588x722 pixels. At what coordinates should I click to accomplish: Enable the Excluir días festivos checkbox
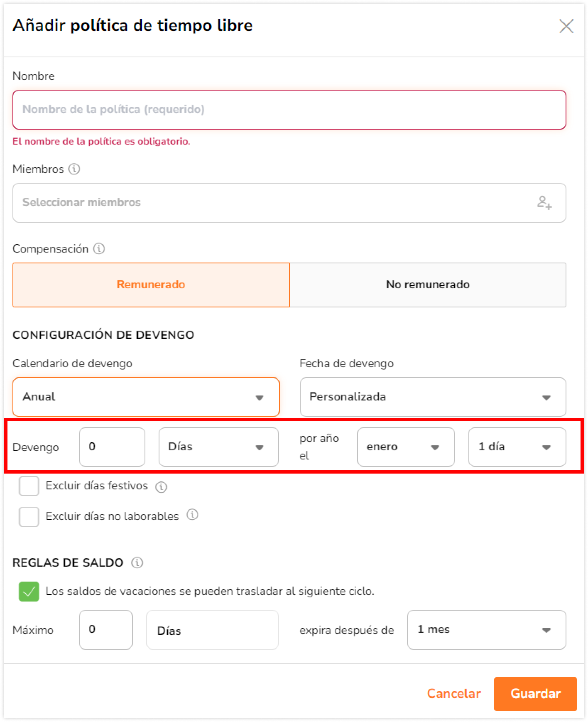[x=29, y=486]
